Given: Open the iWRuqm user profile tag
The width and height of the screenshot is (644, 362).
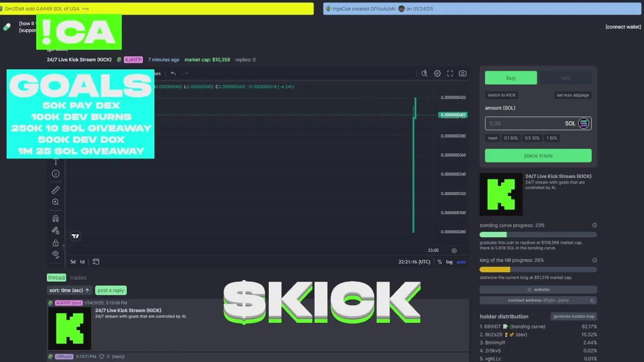Looking at the screenshot, I should (64, 356).
